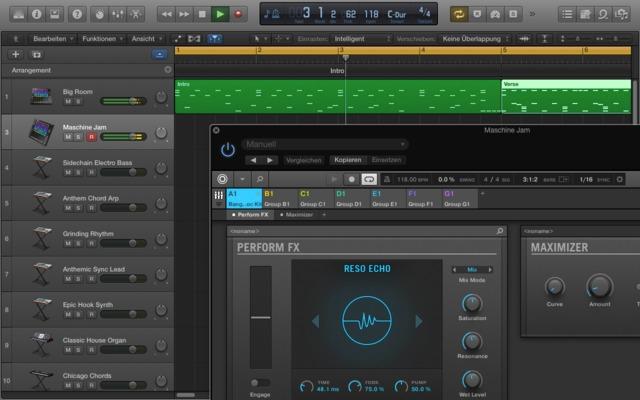Add a new track with plus button

pyautogui.click(x=16, y=54)
